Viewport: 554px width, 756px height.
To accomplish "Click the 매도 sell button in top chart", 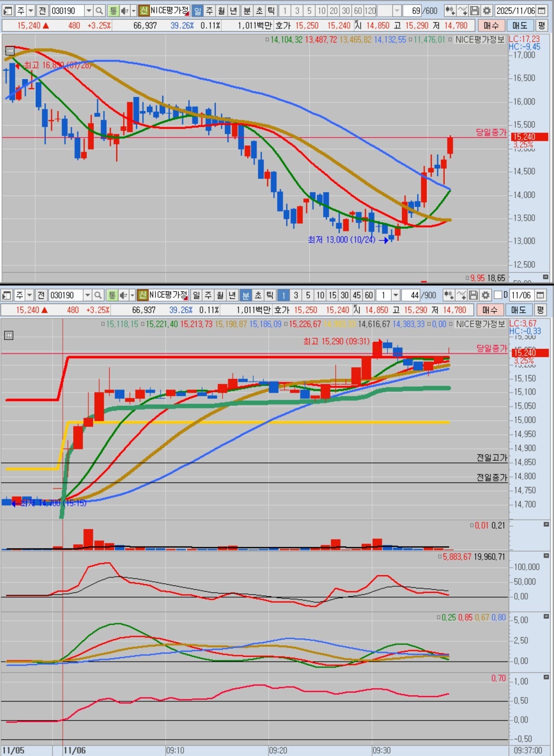I will 520,26.
